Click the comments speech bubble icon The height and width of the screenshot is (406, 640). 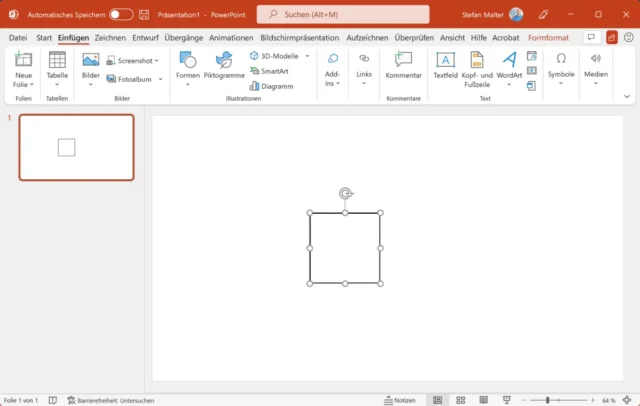tap(591, 38)
